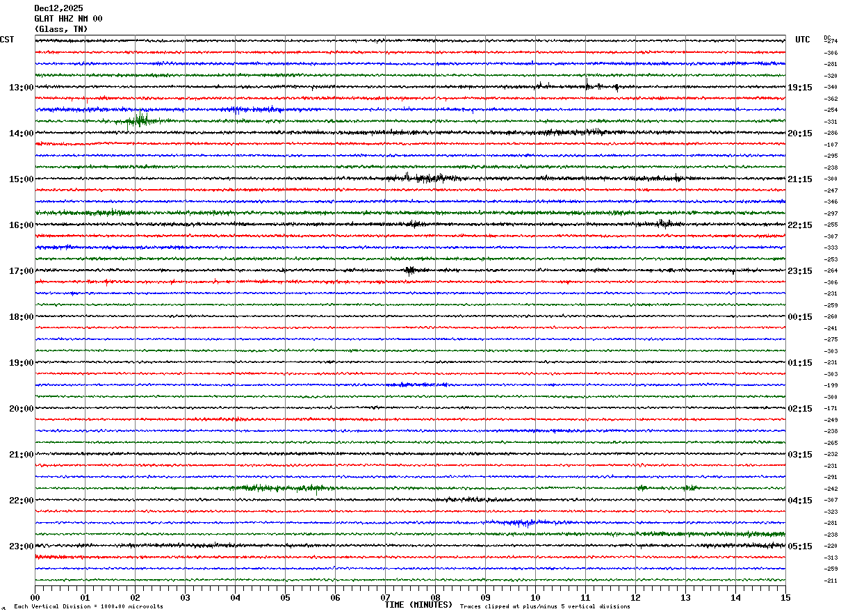
Task: Select the 20:00 CST time label
Action: coord(21,409)
